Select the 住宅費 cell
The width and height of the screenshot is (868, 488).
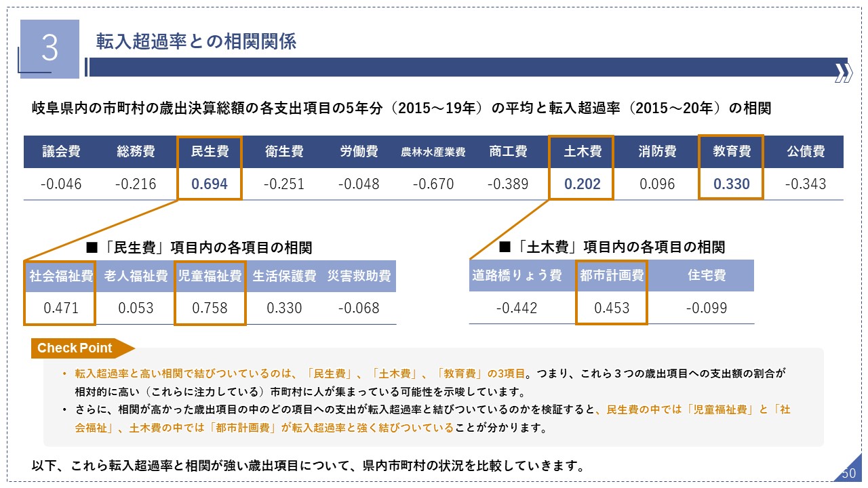pos(707,276)
